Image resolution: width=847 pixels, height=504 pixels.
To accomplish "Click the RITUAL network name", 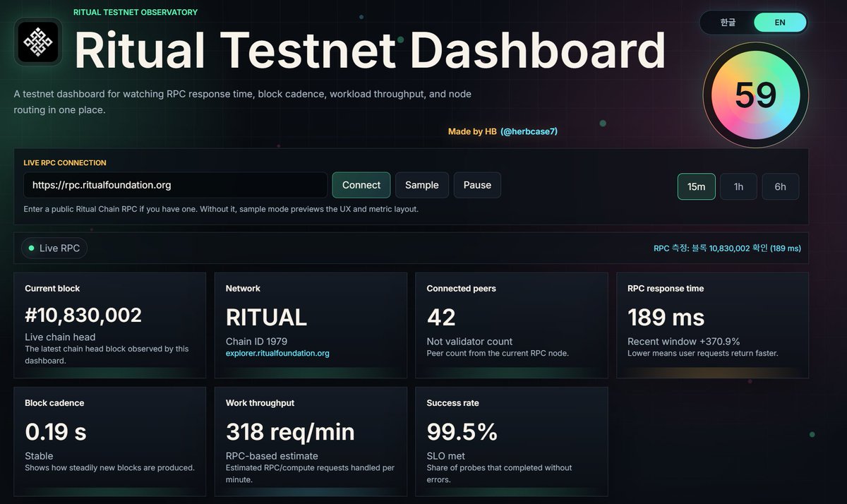I will 266,317.
